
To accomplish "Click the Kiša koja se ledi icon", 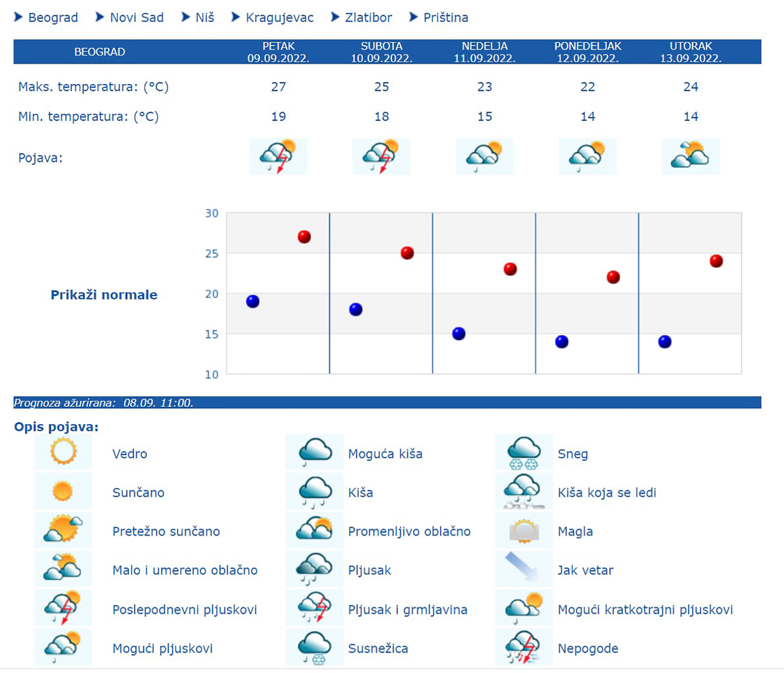I will (x=524, y=492).
